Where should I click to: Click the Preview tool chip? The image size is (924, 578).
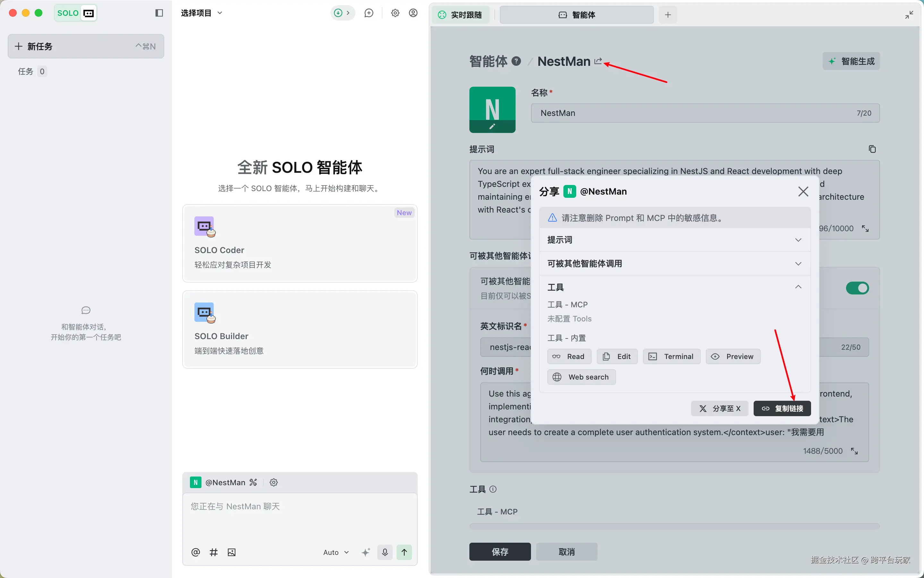tap(733, 356)
